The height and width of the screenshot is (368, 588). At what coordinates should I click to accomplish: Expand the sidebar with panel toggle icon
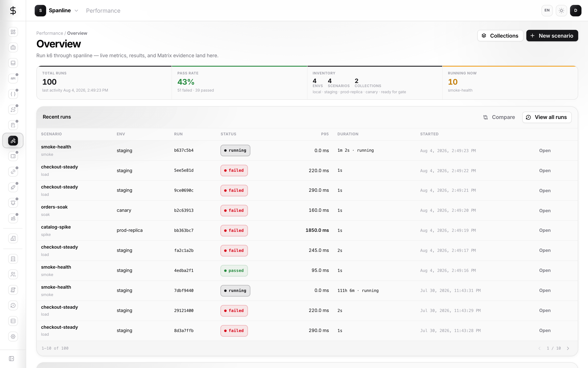click(x=11, y=359)
